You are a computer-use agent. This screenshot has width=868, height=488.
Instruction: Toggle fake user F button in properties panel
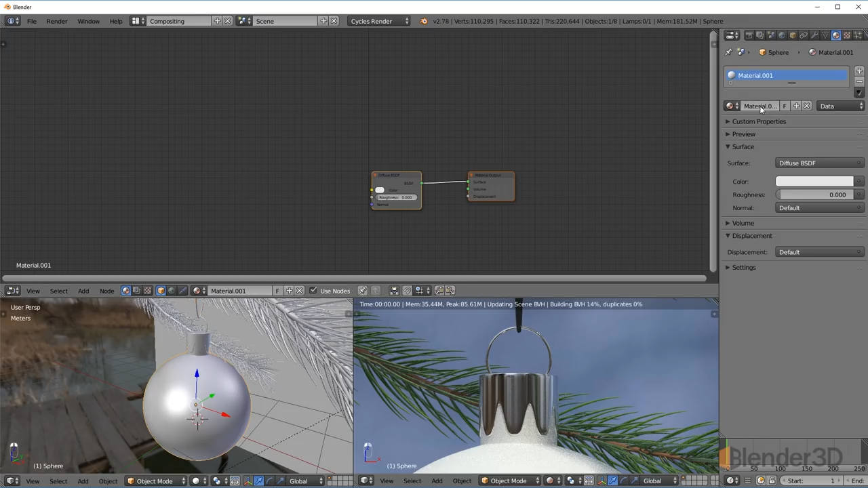click(785, 106)
